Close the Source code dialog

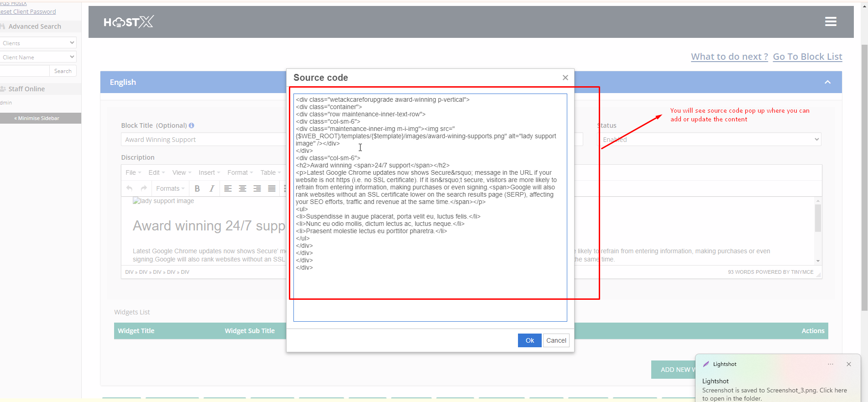tap(565, 78)
